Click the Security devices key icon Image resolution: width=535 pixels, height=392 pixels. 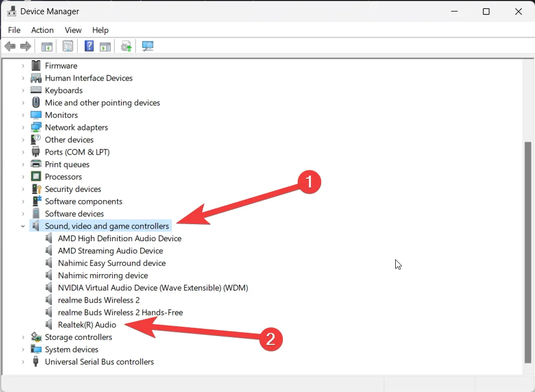tap(37, 189)
